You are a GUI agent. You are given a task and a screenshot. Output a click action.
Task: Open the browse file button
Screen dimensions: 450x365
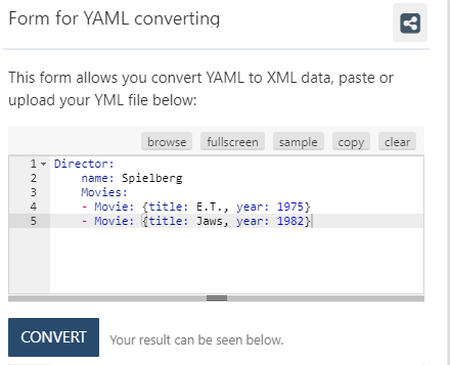pyautogui.click(x=167, y=142)
